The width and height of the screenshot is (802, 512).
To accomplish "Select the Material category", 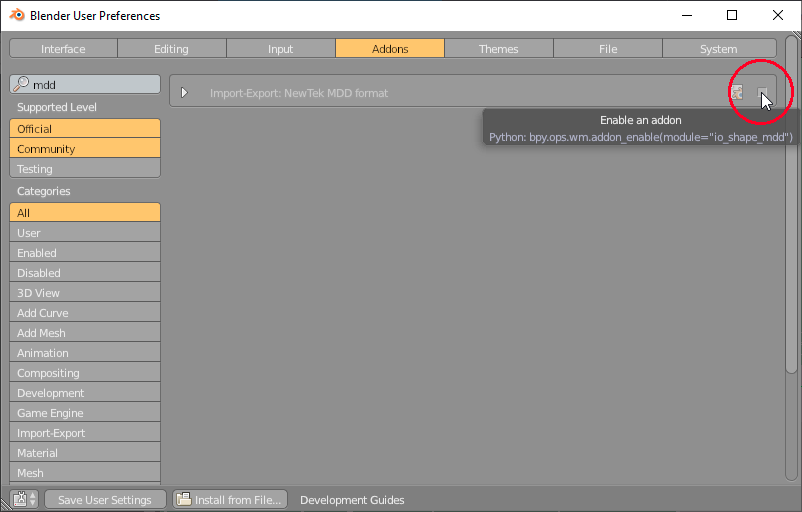I will [85, 452].
